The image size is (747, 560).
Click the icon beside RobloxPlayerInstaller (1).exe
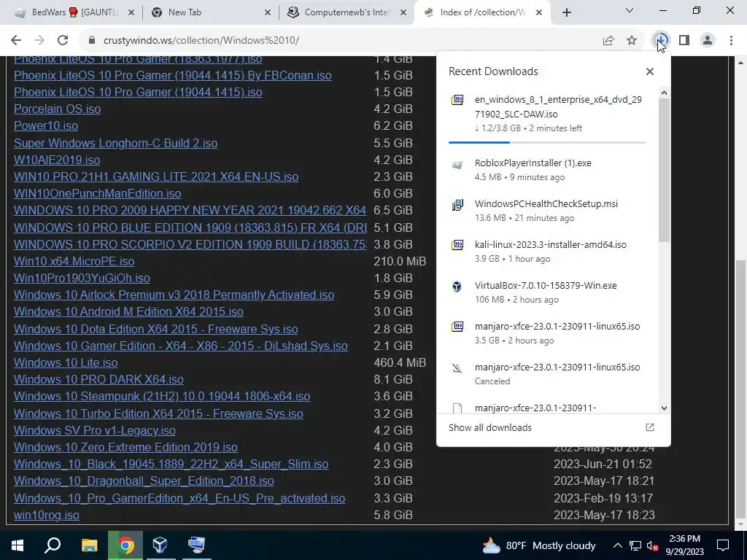(457, 164)
